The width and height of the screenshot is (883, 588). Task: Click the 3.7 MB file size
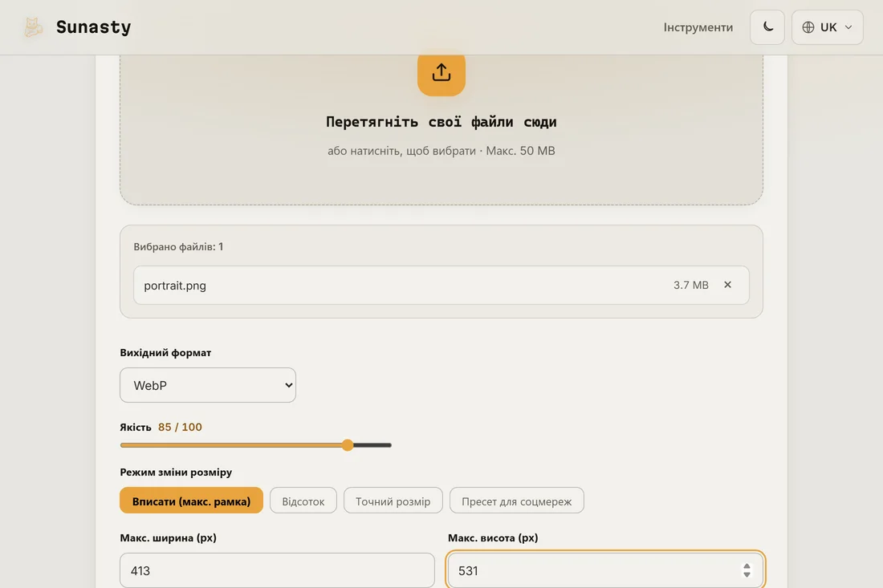click(x=690, y=285)
